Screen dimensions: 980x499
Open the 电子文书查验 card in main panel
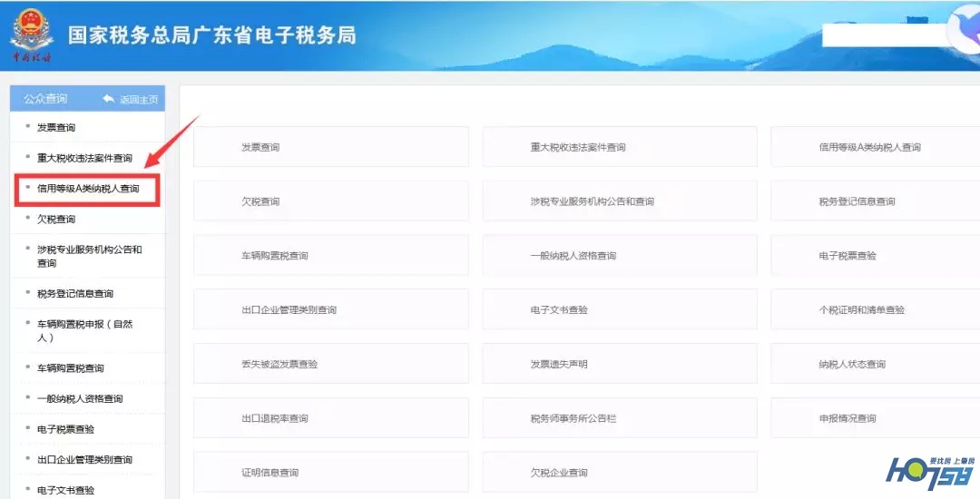pyautogui.click(x=620, y=309)
